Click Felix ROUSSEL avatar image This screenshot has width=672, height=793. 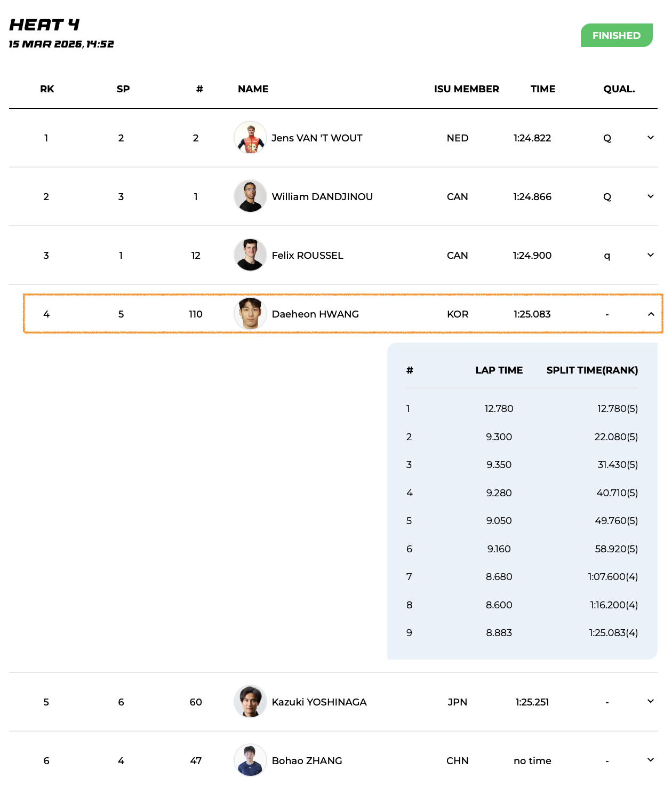pyautogui.click(x=250, y=255)
